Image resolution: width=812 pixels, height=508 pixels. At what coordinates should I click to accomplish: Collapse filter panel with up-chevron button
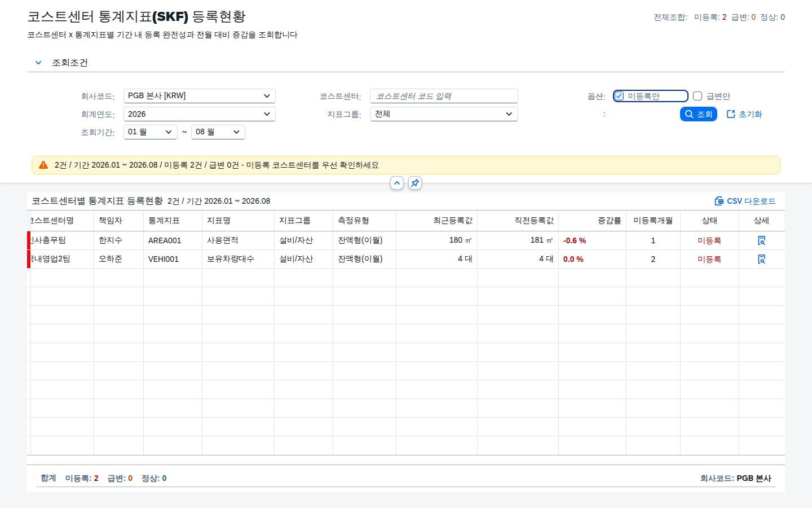point(397,183)
